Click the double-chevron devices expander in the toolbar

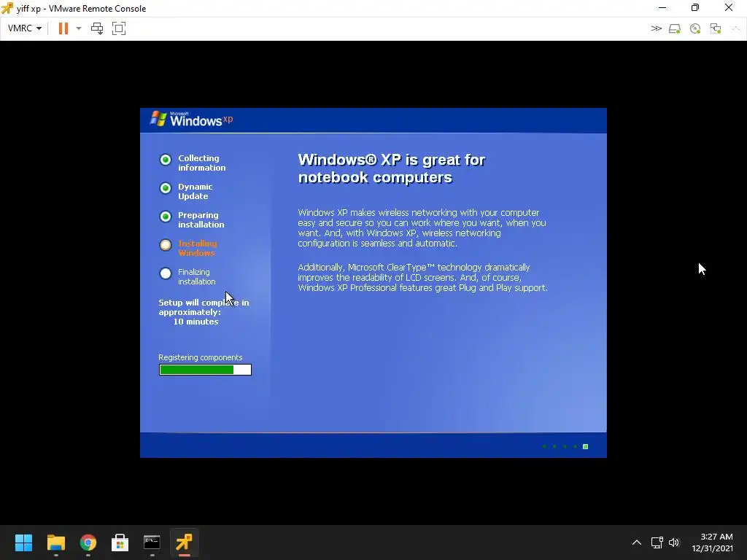click(x=656, y=28)
